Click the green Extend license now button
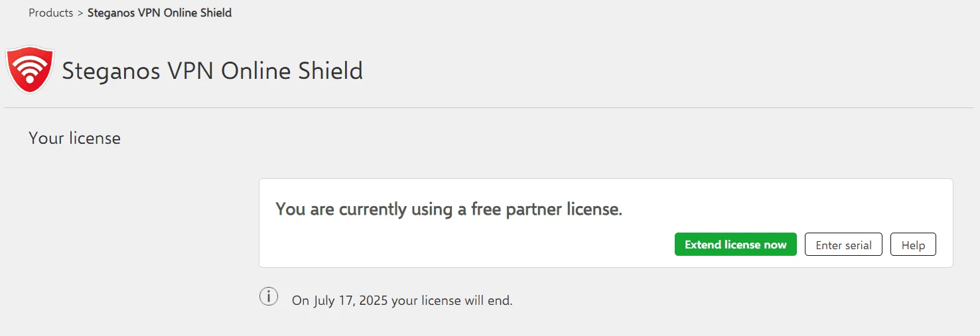Screen dimensions: 980x336 [x=735, y=245]
